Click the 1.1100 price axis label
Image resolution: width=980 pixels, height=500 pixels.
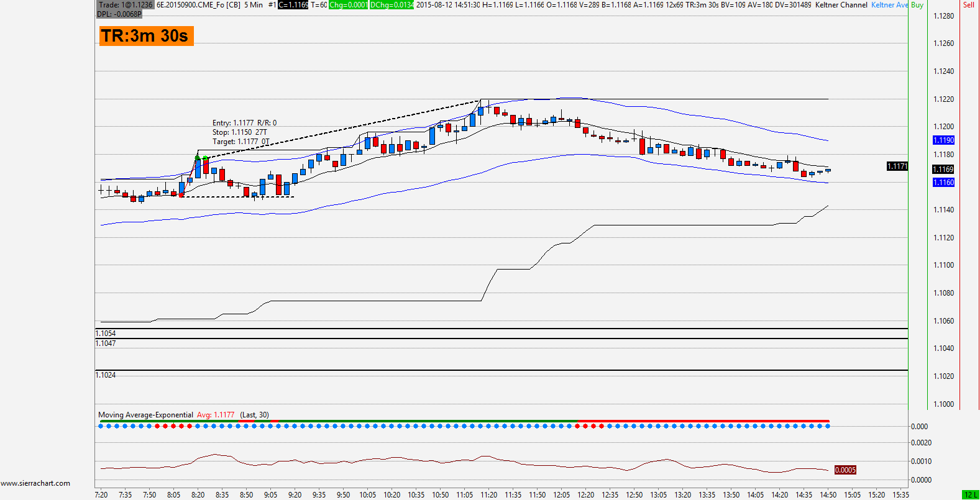pos(944,265)
